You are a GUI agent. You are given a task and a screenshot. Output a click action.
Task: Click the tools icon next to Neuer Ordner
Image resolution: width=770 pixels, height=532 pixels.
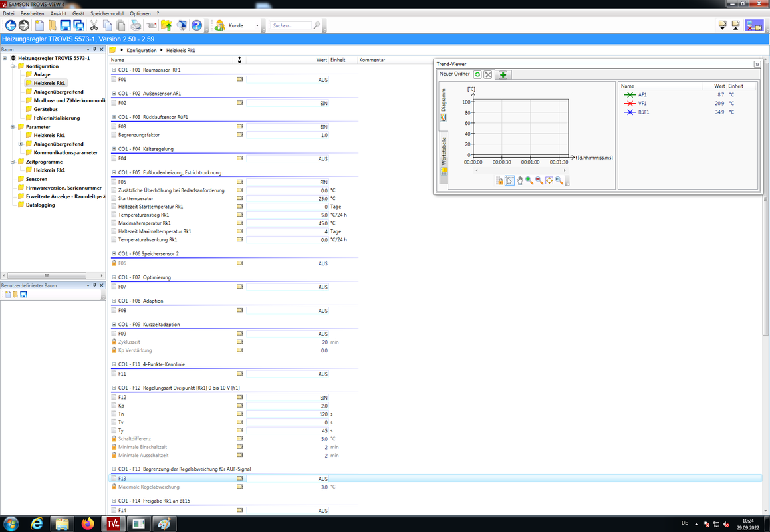[x=487, y=74]
